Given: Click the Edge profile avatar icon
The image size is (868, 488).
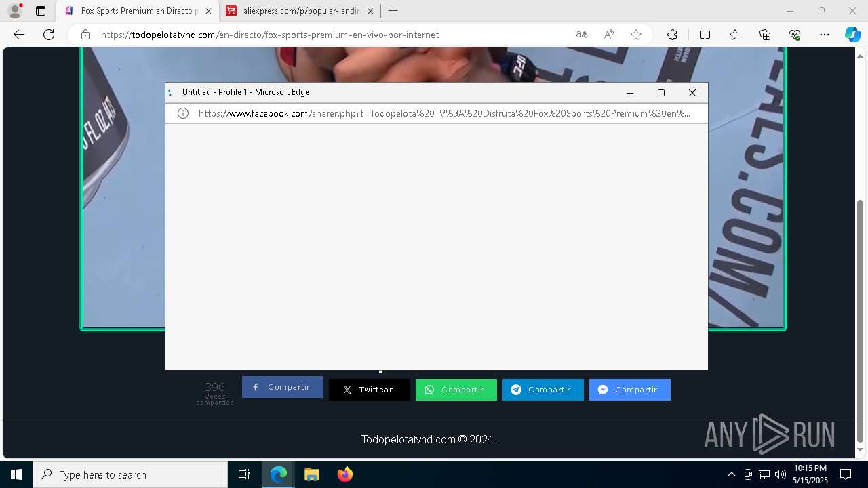Looking at the screenshot, I should tap(15, 11).
